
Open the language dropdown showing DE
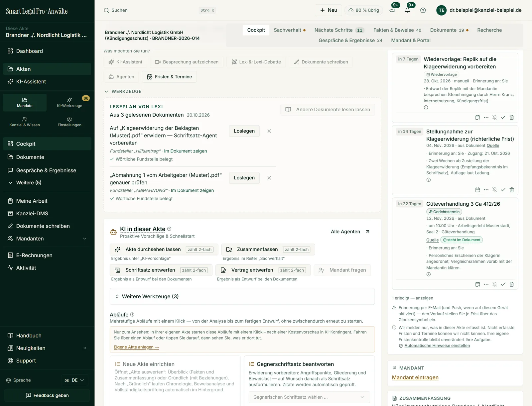[74, 380]
